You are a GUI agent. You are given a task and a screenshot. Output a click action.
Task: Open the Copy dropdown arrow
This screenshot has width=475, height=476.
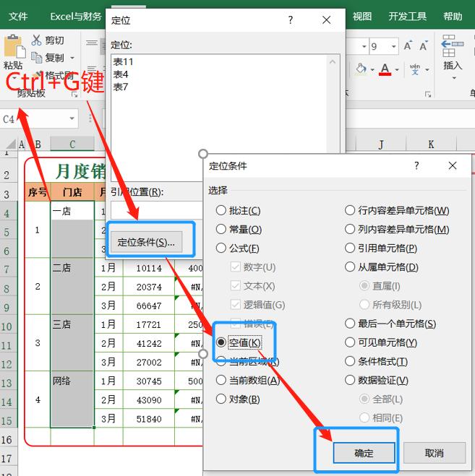click(72, 58)
